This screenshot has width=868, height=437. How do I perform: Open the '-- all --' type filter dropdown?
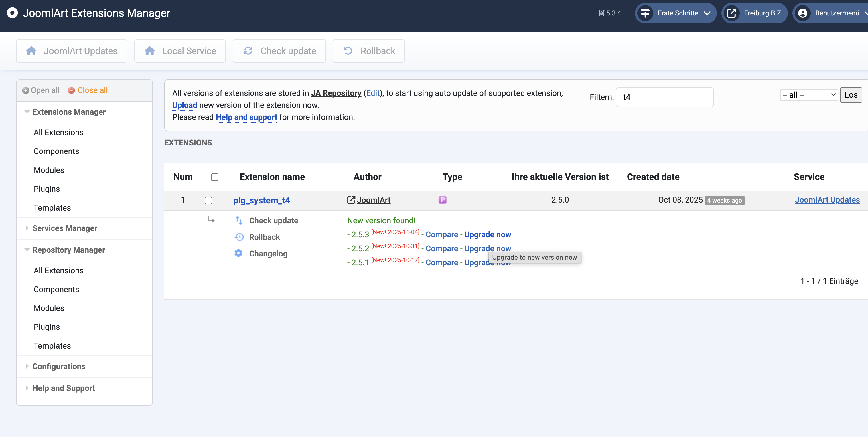[809, 95]
